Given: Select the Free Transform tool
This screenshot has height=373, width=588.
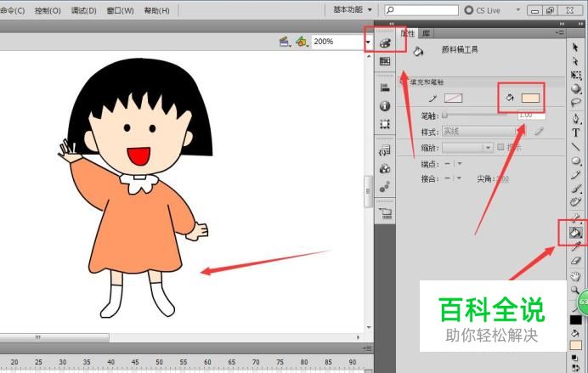Looking at the screenshot, I should (576, 75).
